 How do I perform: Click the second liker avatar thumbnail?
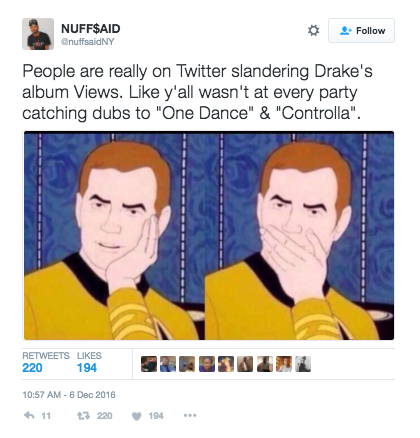pyautogui.click(x=168, y=364)
